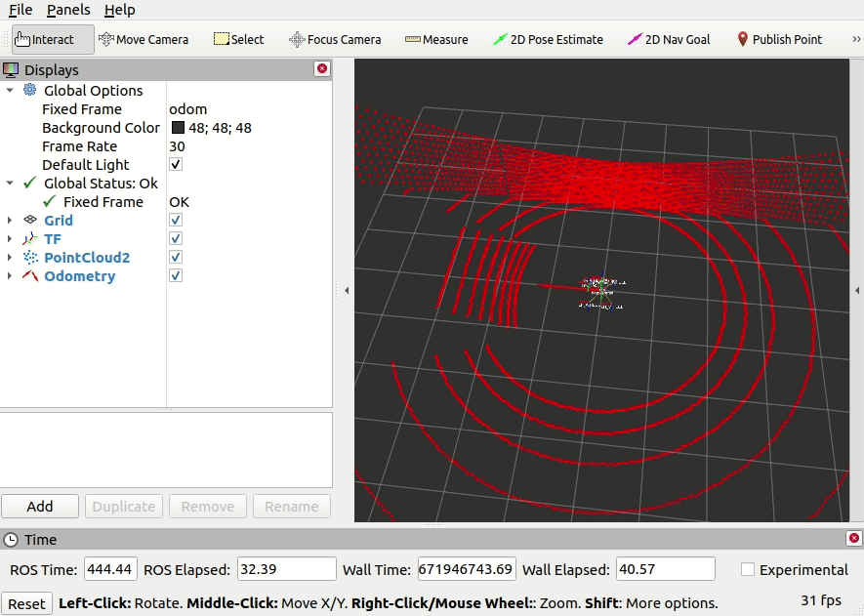Edit the Background Color value 48; 48; 48

point(220,127)
